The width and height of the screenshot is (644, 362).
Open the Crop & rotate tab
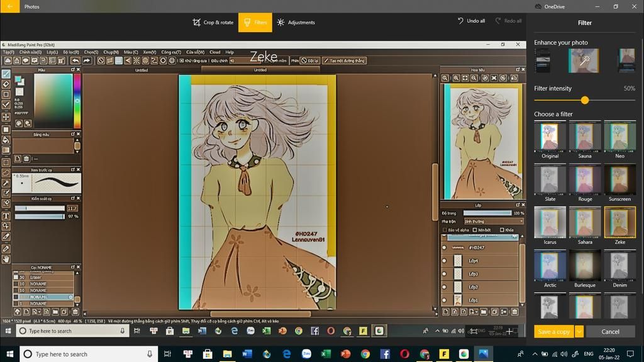coord(213,22)
